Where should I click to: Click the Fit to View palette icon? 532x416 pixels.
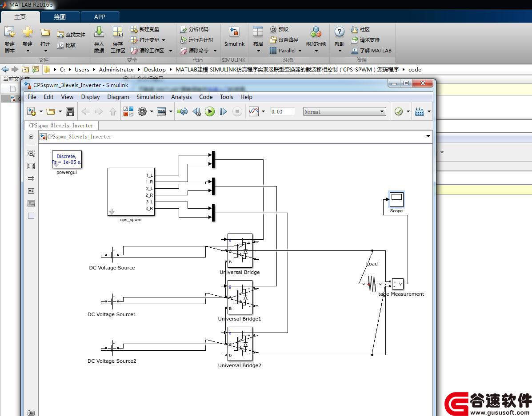click(x=31, y=166)
